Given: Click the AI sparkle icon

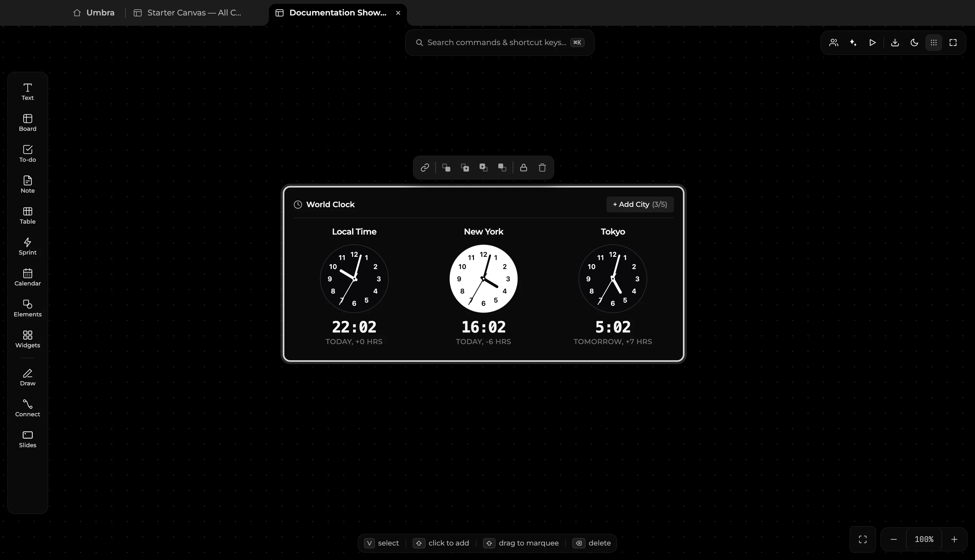Looking at the screenshot, I should click(853, 42).
